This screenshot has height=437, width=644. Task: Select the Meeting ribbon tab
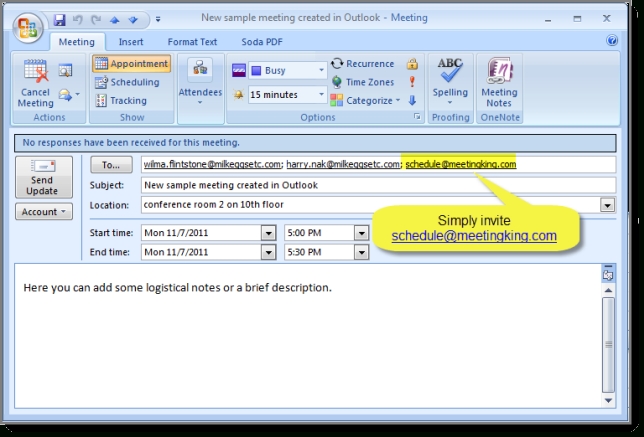[77, 42]
